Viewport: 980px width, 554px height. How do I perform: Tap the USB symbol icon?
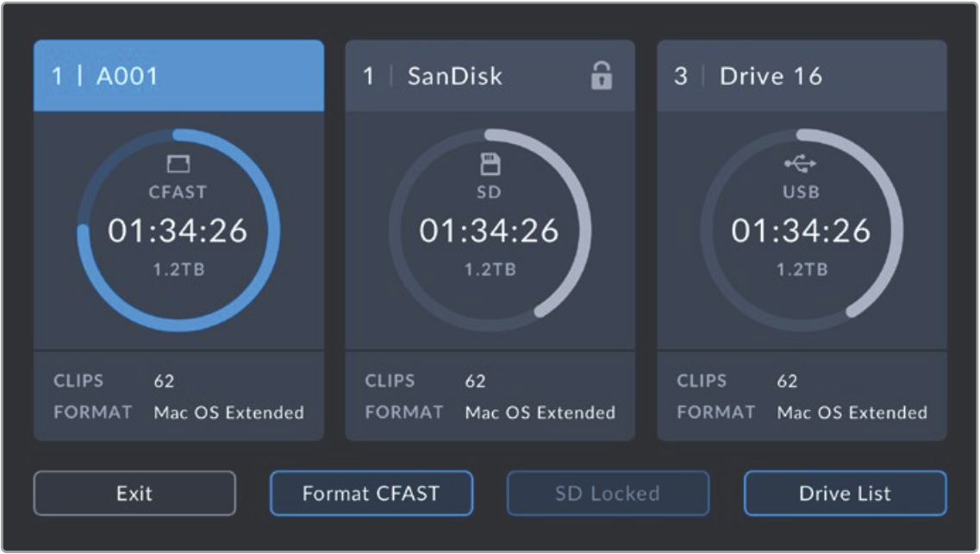click(801, 164)
